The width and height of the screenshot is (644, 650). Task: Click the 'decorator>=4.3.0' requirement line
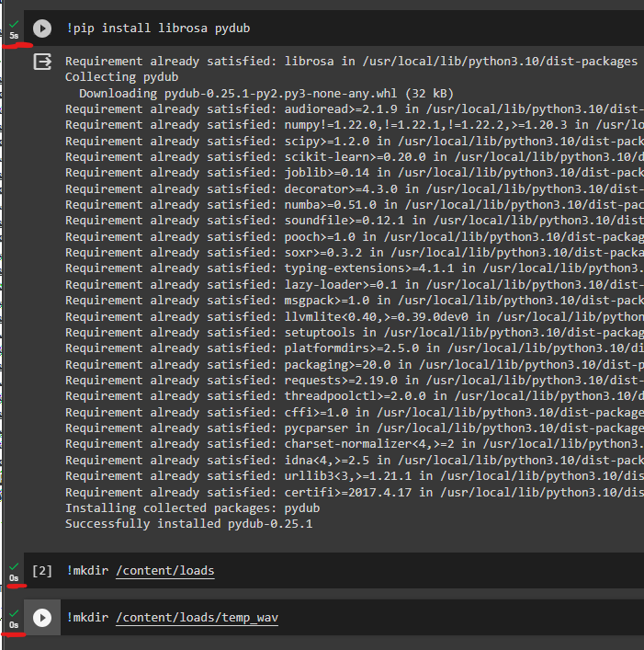click(355, 189)
